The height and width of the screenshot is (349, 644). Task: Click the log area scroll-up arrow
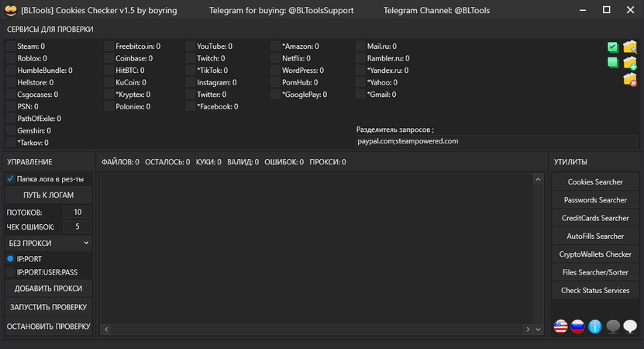click(538, 179)
